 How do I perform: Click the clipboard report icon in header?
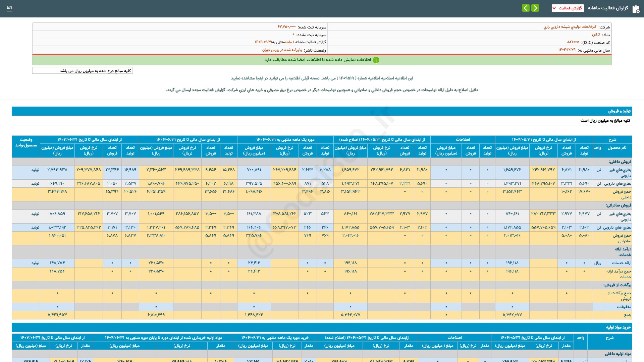pos(636,9)
